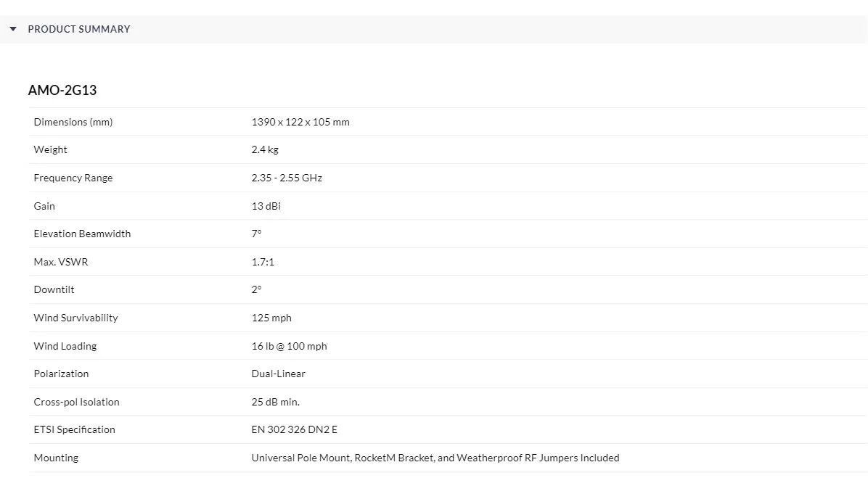Click the Cross-pol Isolation label
This screenshot has height=478, width=868.
76,402
